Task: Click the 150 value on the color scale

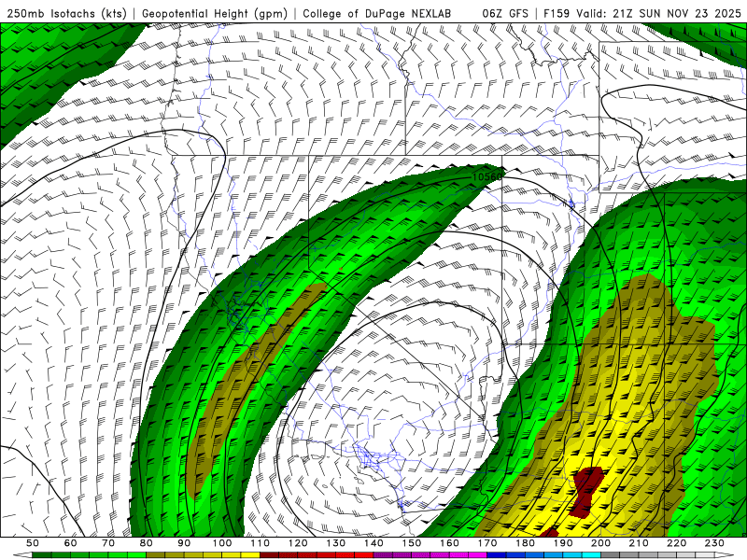Action: tap(411, 543)
